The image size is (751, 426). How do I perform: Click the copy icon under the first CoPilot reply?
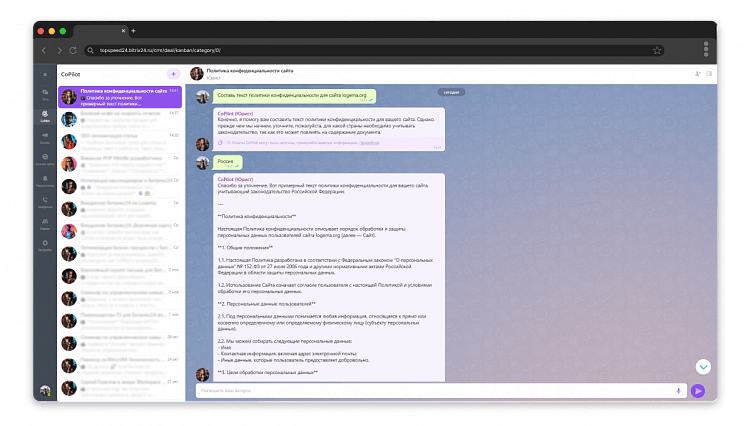coord(220,143)
